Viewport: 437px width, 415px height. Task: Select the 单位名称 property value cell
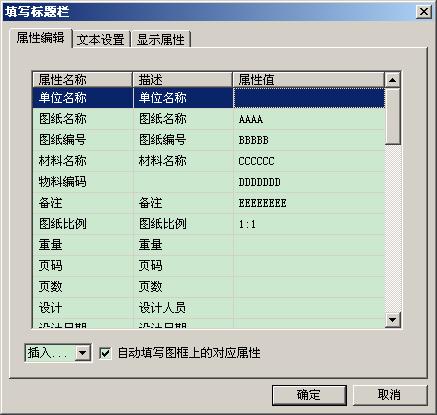click(309, 98)
